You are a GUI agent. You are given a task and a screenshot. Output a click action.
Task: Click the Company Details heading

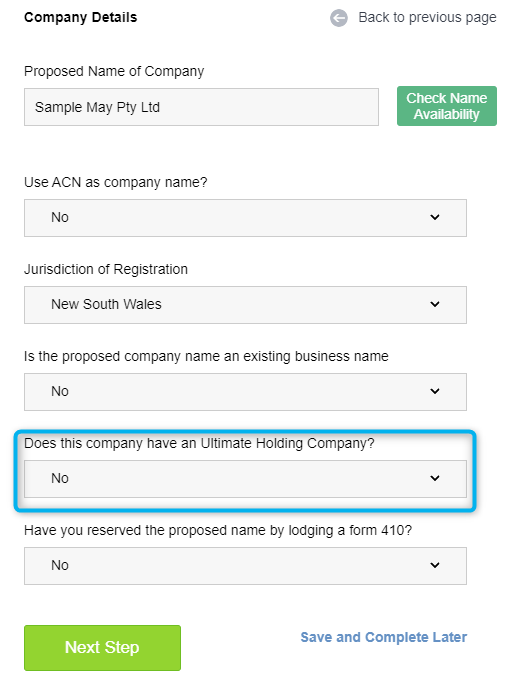[x=81, y=17]
